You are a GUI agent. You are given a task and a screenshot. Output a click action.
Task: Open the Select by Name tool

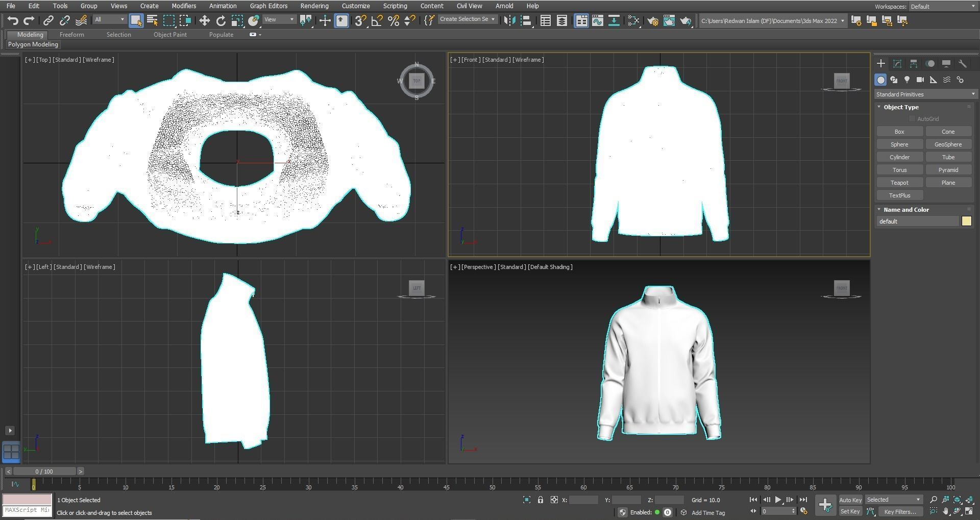click(x=152, y=20)
